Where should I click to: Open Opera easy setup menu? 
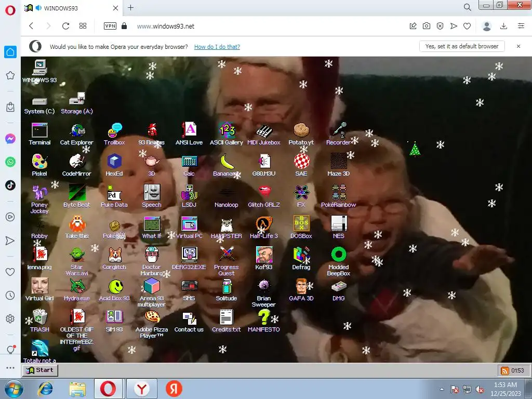tap(521, 26)
